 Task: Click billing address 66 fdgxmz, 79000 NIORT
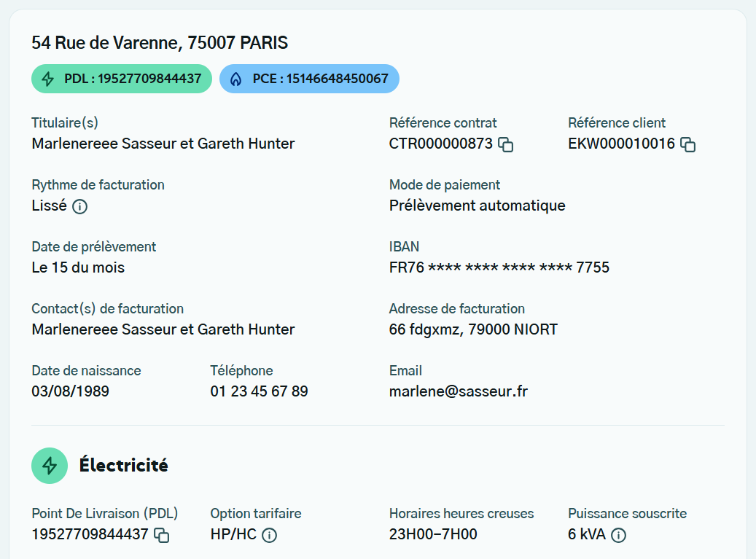point(473,329)
